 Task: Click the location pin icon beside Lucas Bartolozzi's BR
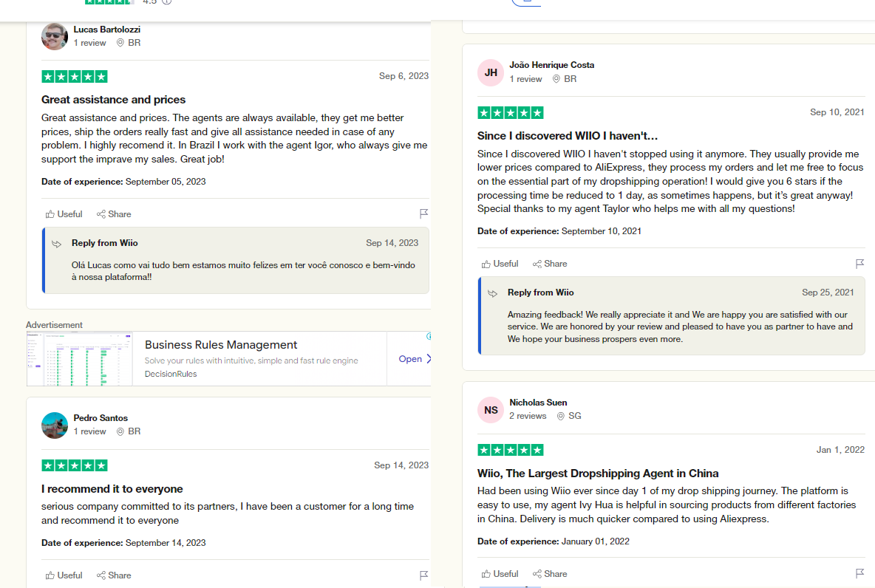120,43
